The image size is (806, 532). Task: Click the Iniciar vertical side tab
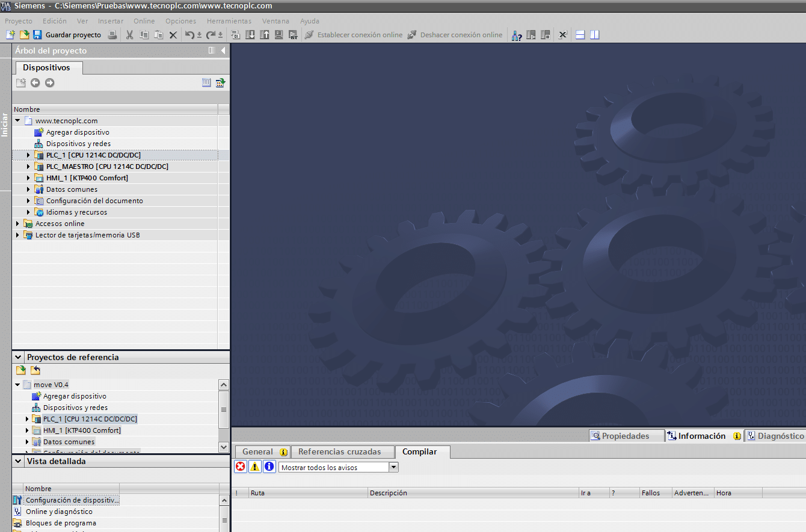click(5, 125)
